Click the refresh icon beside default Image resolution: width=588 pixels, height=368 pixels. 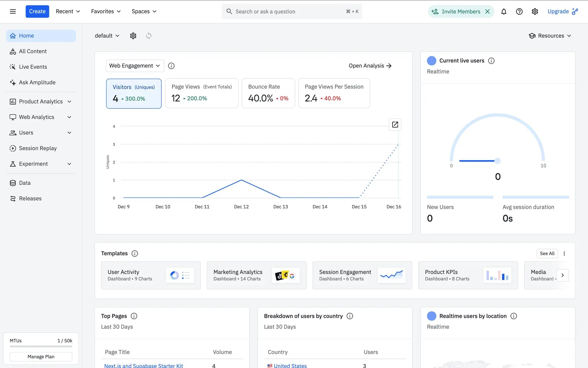tap(149, 36)
